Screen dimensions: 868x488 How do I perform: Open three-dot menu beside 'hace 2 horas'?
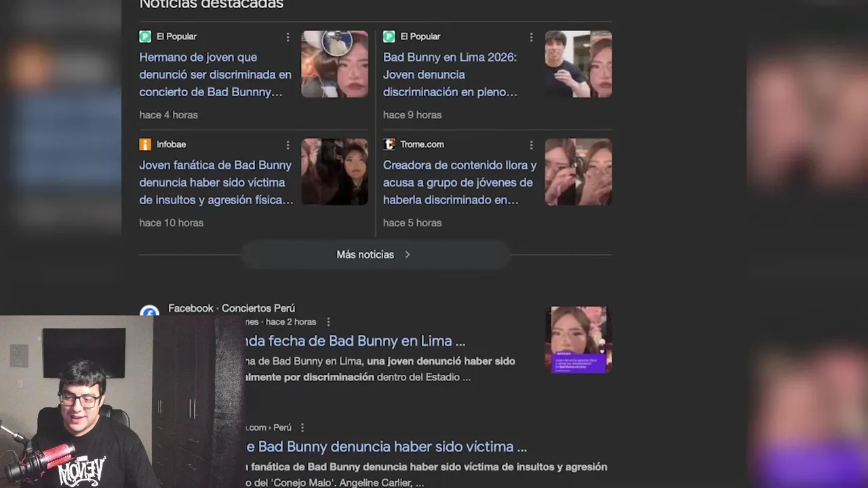tap(328, 322)
